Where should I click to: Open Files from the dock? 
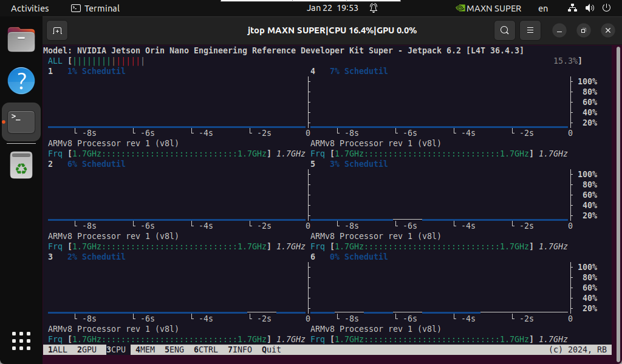pos(21,40)
